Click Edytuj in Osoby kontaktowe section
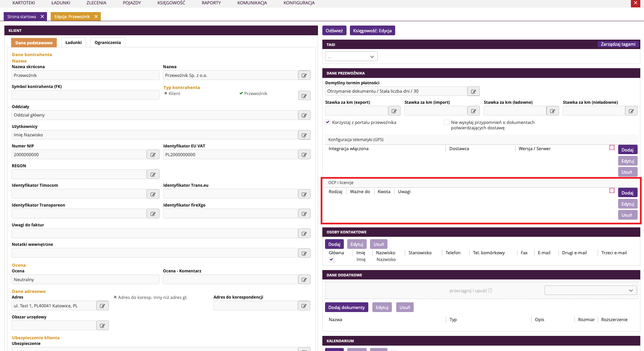Screen dimensions: 644x351 click(x=357, y=244)
